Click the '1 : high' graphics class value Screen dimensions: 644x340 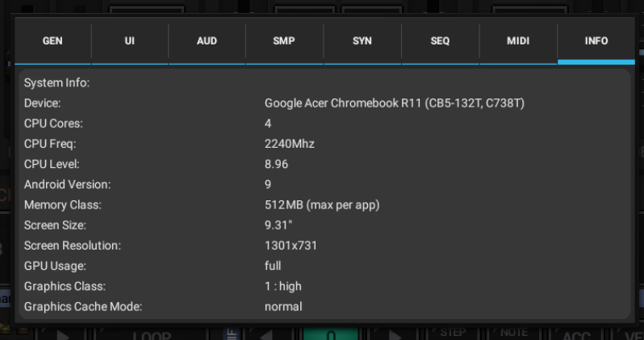click(283, 286)
